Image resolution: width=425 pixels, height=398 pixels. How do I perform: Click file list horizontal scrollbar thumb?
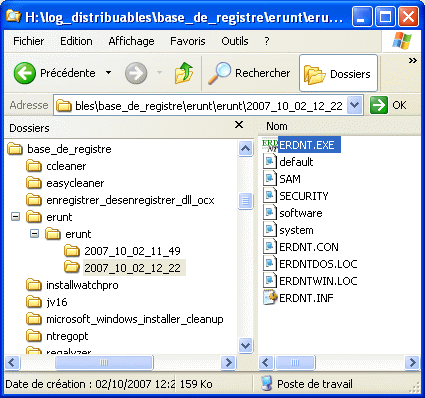coord(295,362)
